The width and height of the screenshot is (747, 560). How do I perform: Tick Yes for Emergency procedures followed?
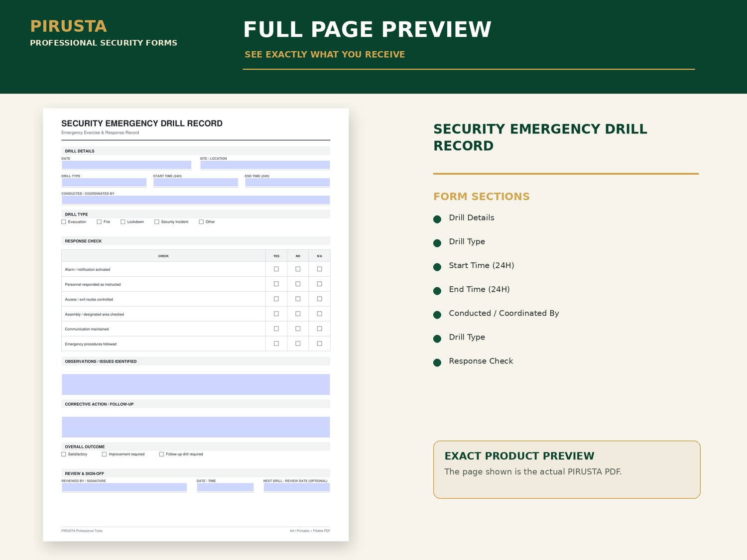276,343
